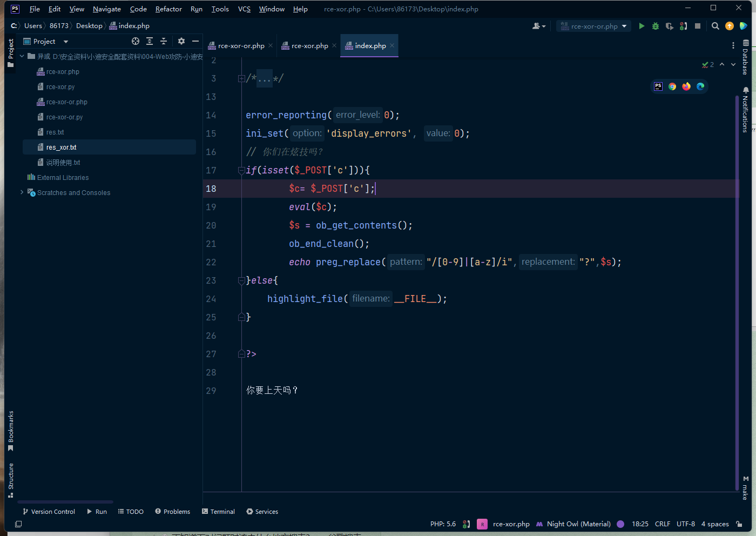
Task: Change file encoding UTF-8
Action: click(686, 524)
